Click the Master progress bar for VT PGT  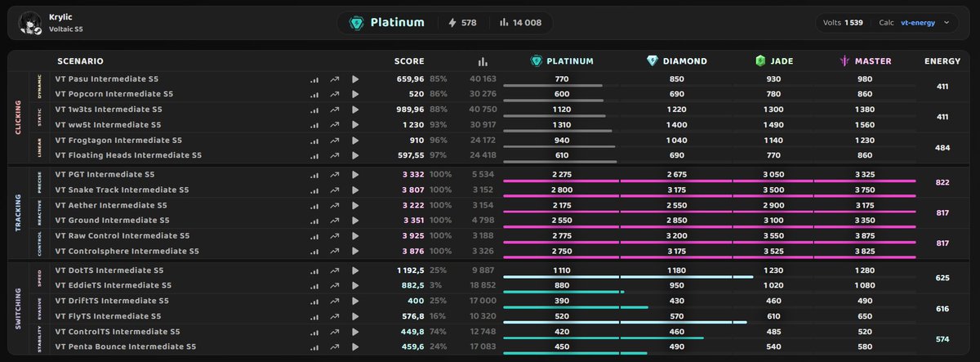point(866,181)
